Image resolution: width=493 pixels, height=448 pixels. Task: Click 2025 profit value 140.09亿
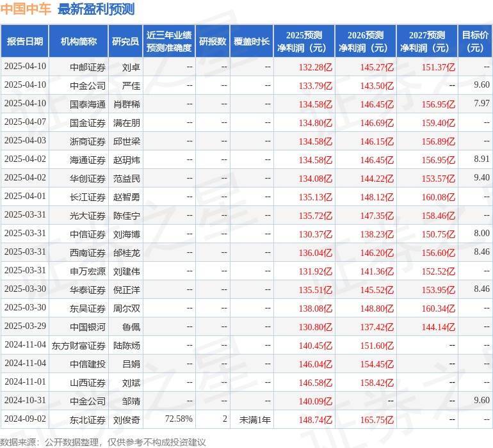tap(316, 401)
